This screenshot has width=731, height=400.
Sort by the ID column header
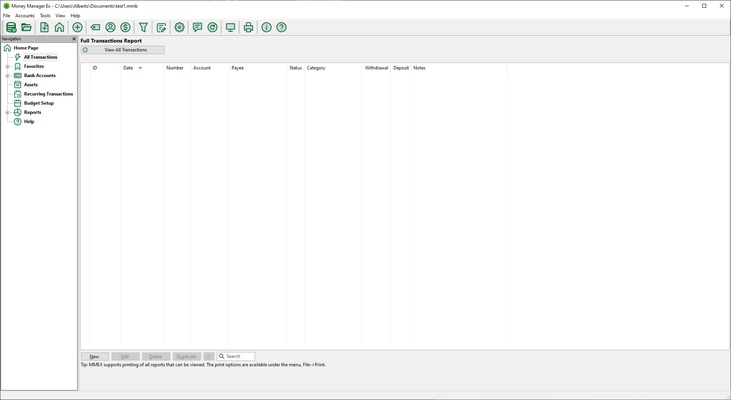[x=105, y=68]
